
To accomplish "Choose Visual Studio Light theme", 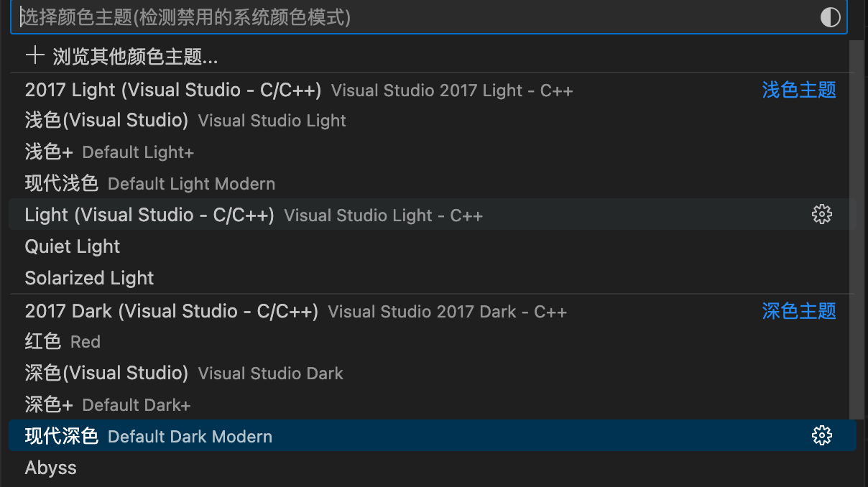I will [x=106, y=121].
